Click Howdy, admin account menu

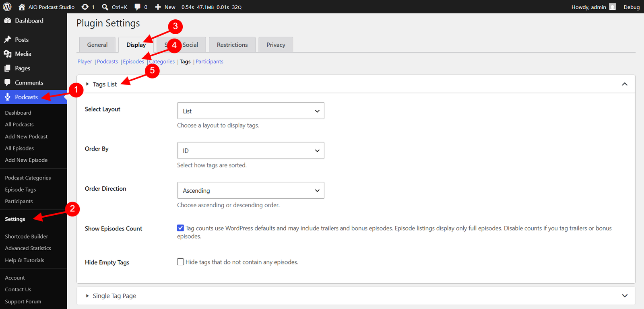[593, 7]
